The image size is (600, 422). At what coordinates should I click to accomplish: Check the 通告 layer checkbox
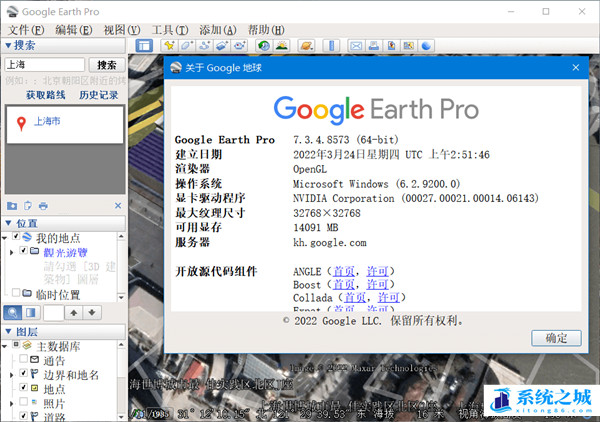point(24,358)
